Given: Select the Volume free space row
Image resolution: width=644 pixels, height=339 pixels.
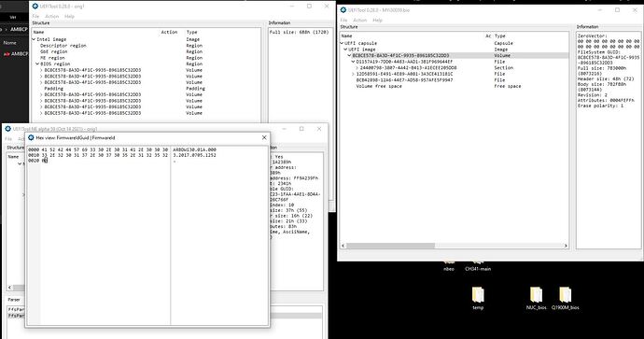Looking at the screenshot, I should (454, 86).
